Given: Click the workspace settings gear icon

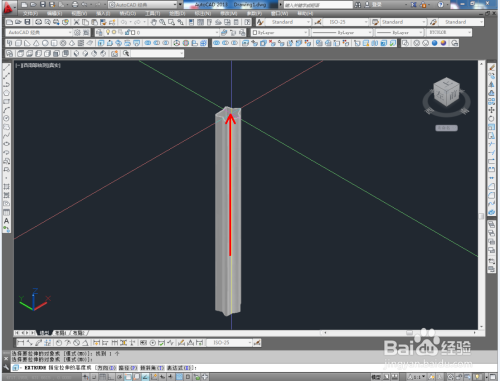Looking at the screenshot, I should point(77,32).
